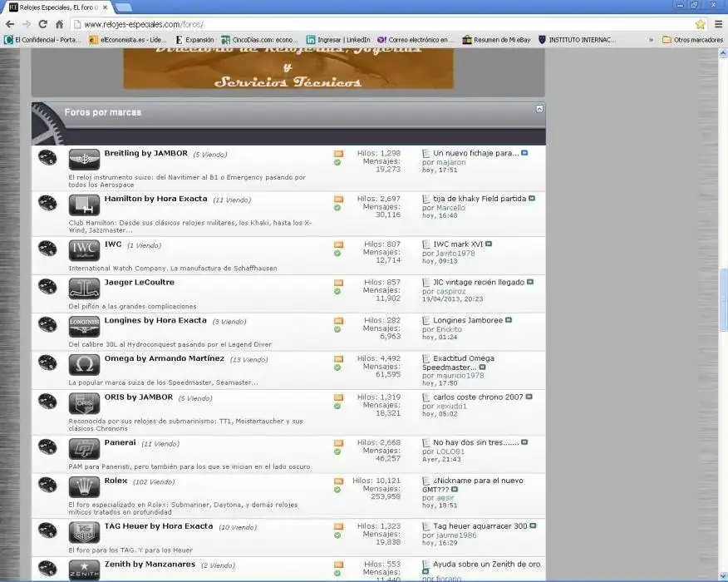Open the elEconomista.es bookmark
This screenshot has height=582, width=728.
click(x=127, y=40)
